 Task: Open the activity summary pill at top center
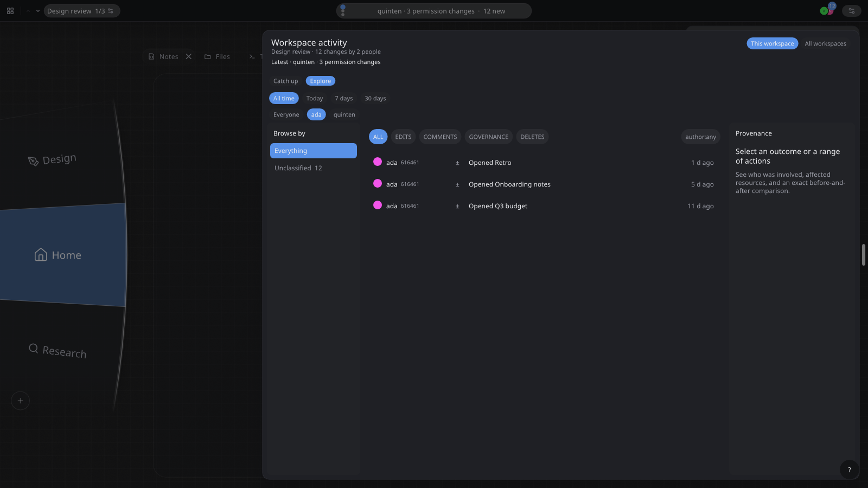434,11
